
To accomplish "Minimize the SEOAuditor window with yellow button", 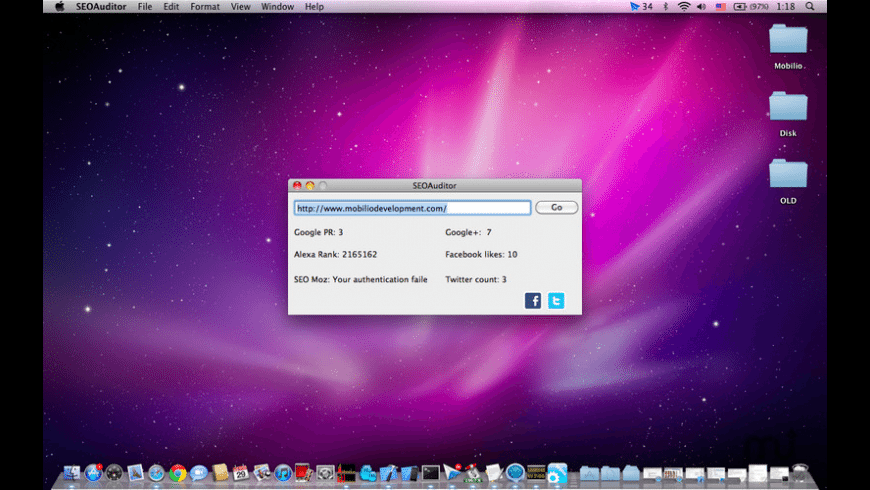I will point(310,185).
